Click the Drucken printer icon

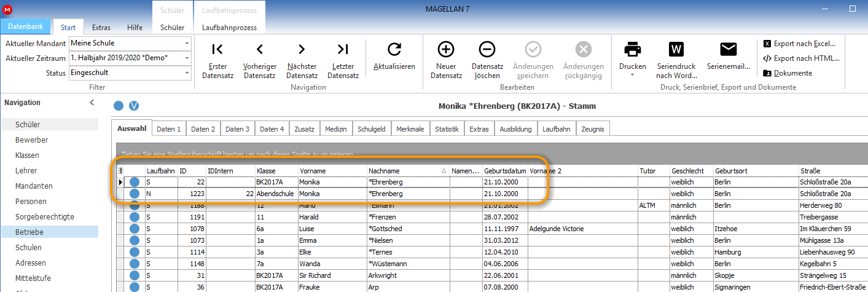tap(632, 49)
